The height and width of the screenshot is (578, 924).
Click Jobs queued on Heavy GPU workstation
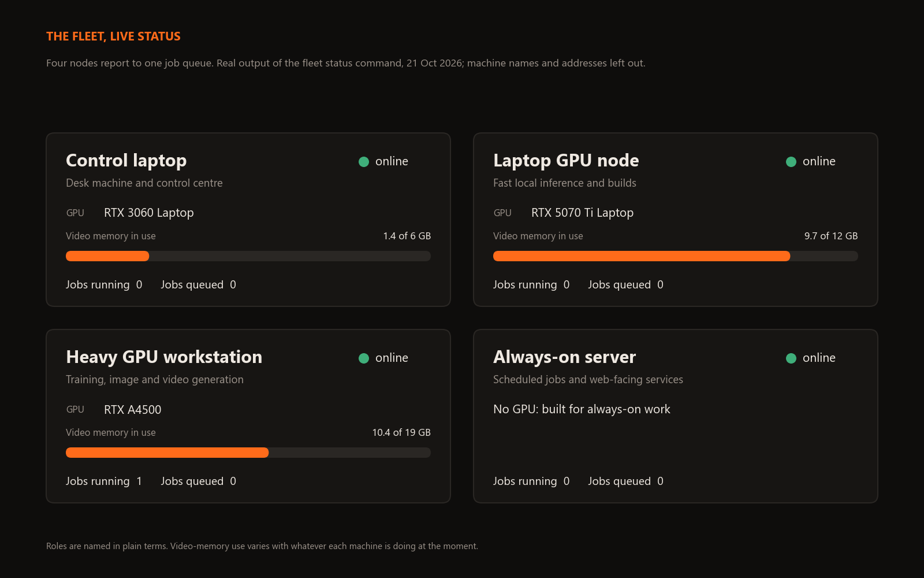tap(199, 481)
